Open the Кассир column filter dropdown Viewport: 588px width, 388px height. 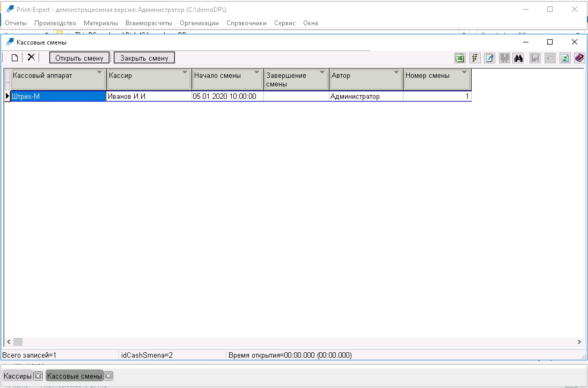185,72
